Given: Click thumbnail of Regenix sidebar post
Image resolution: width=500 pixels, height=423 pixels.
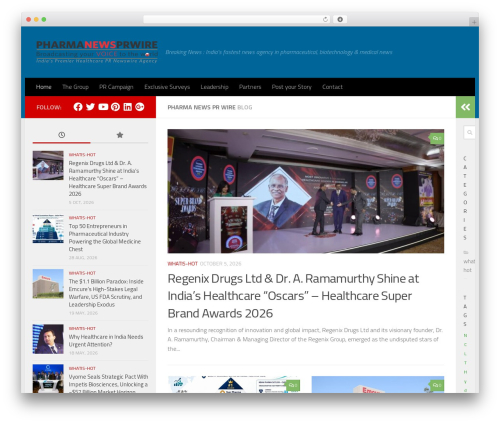Looking at the screenshot, I should pos(48,165).
